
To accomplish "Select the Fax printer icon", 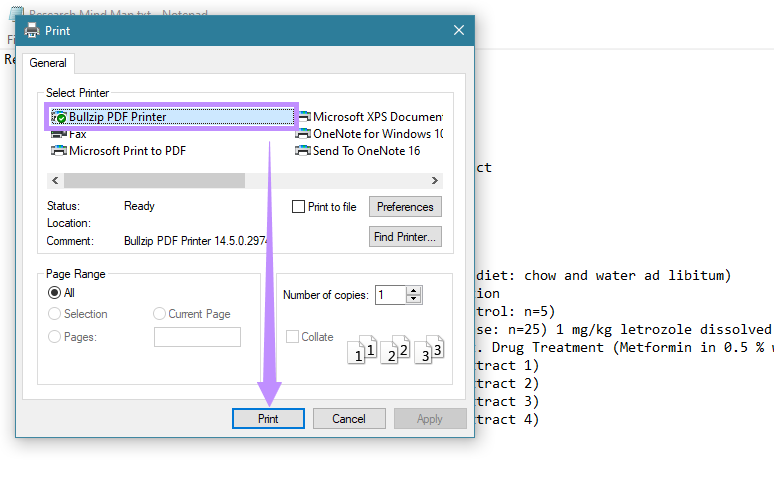I will pos(59,134).
